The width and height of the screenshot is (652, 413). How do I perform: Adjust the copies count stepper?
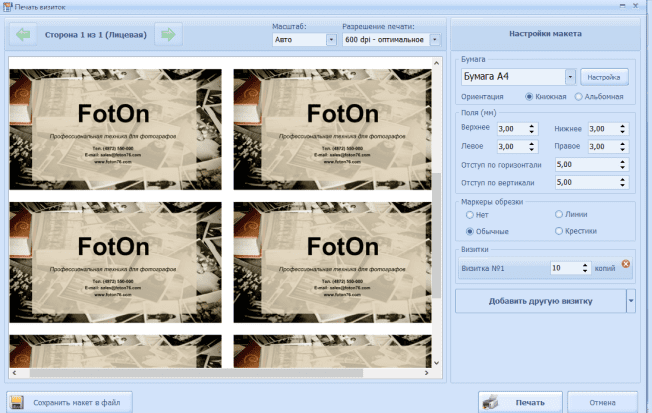585,268
